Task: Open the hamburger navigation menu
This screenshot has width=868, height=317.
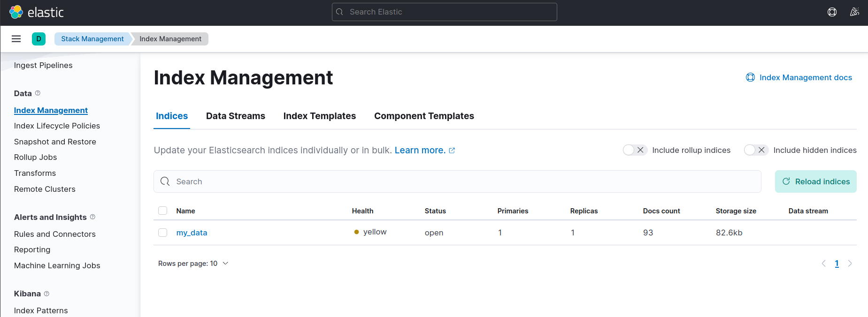Action: 16,39
